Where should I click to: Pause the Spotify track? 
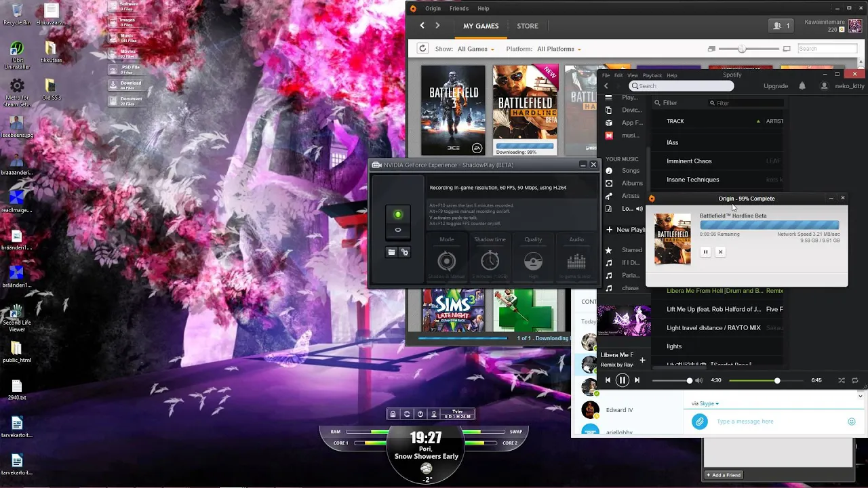click(622, 380)
